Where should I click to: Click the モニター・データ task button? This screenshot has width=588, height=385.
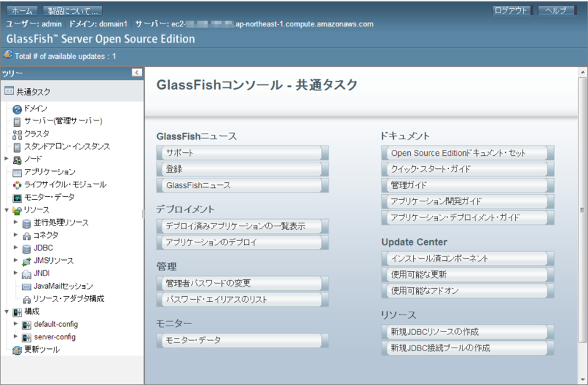click(243, 340)
